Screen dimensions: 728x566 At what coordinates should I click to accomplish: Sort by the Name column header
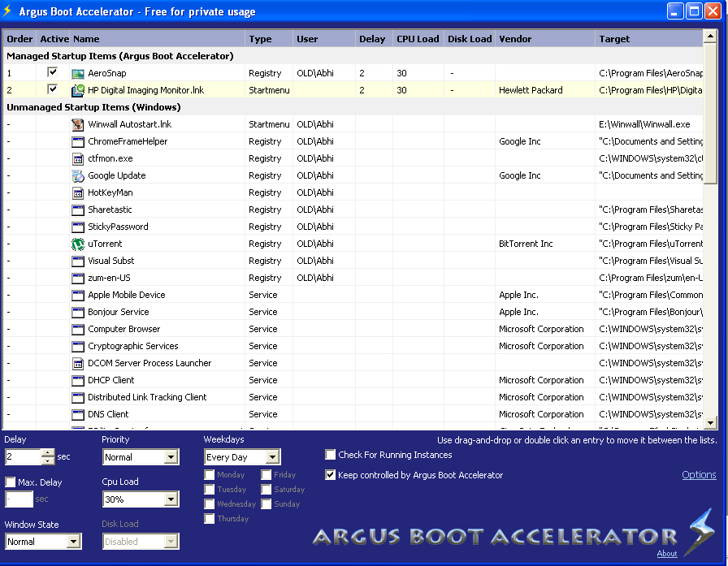tap(157, 39)
